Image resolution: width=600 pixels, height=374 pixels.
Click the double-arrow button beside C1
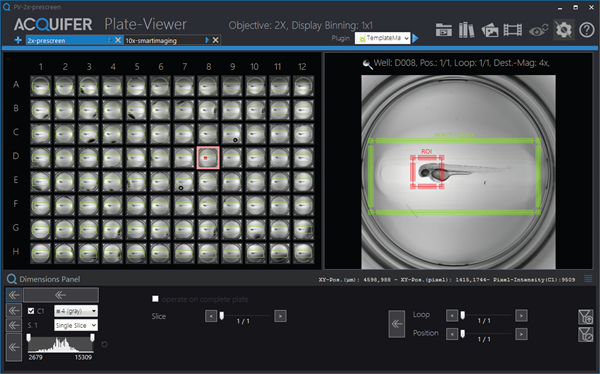point(14,310)
